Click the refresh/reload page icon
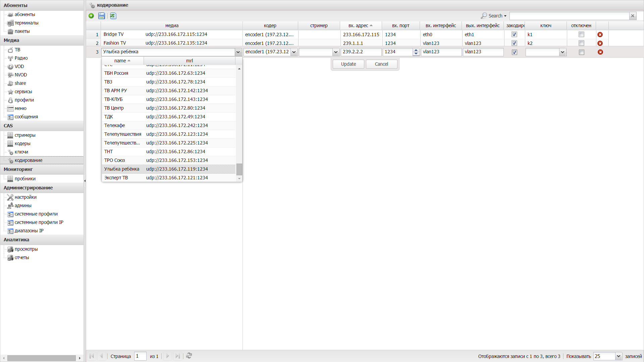 coord(189,356)
